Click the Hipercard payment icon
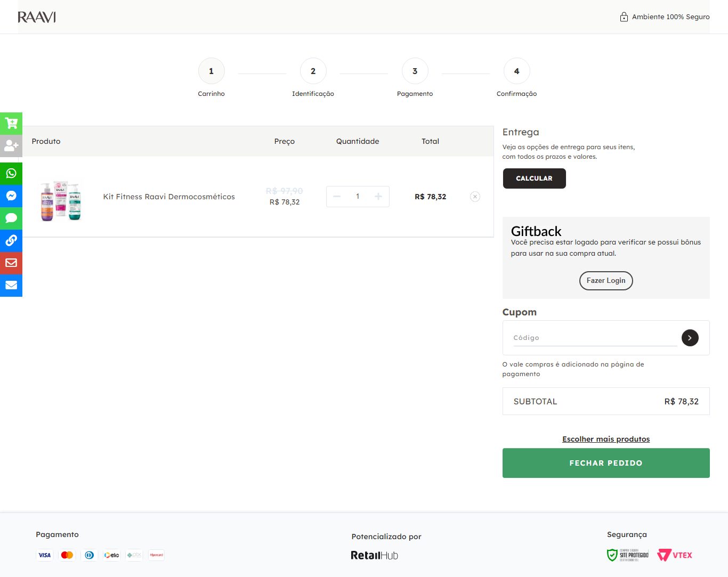Screen dimensions: 728x577 (x=157, y=555)
